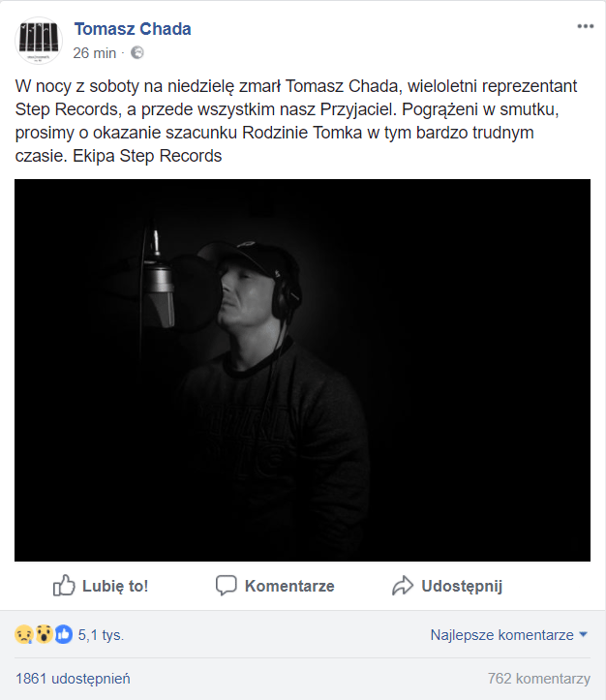Click the curved share arrow icon
The height and width of the screenshot is (700, 606).
point(403,586)
